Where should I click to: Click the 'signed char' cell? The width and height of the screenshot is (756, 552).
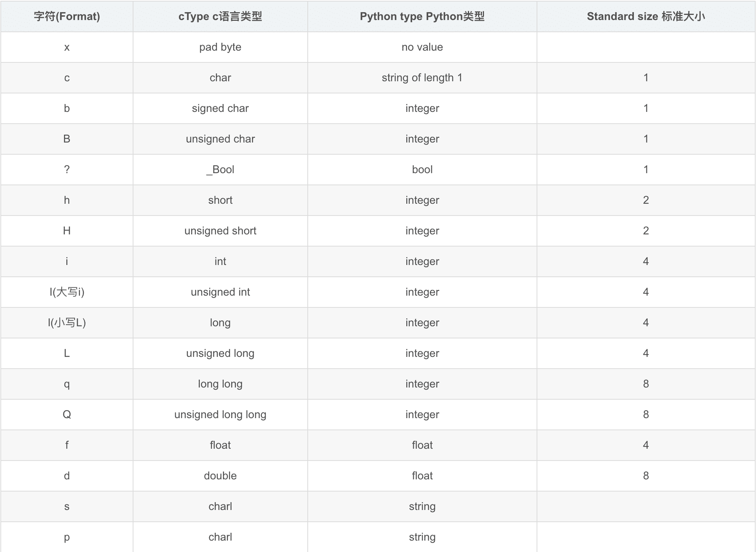pos(220,108)
